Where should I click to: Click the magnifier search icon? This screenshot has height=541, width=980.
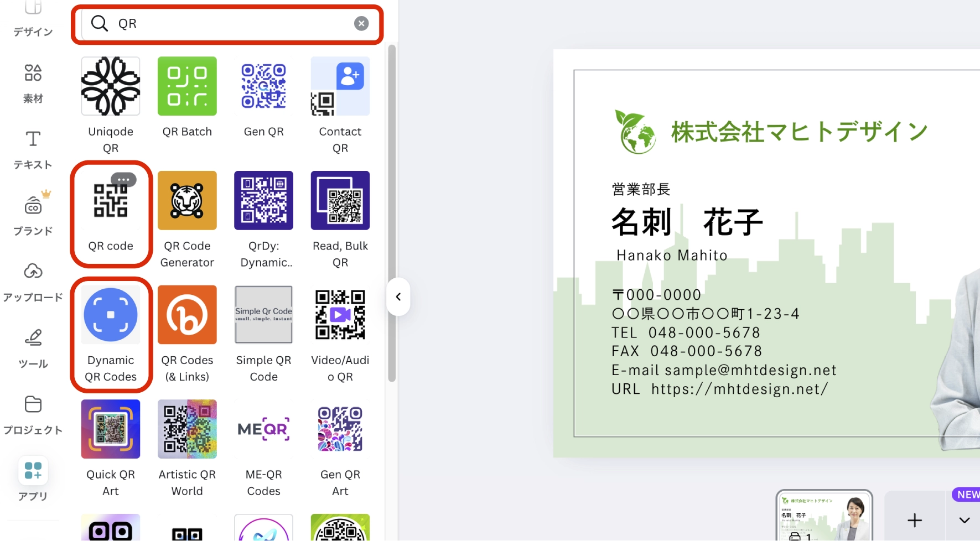click(x=100, y=23)
